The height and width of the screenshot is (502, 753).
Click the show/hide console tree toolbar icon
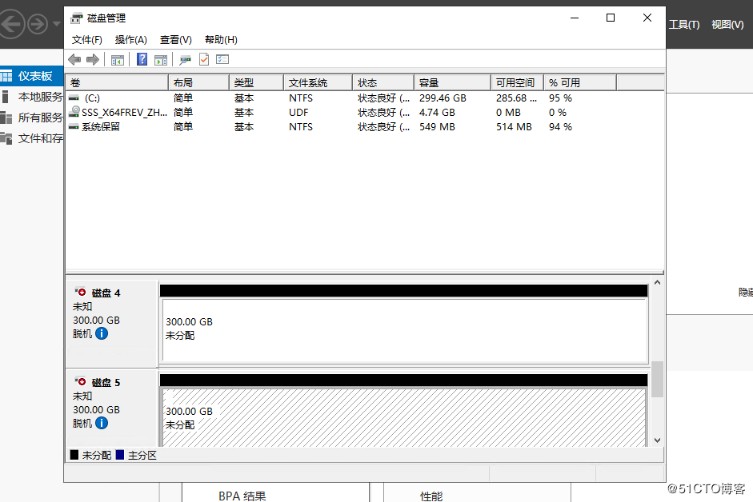[x=117, y=60]
